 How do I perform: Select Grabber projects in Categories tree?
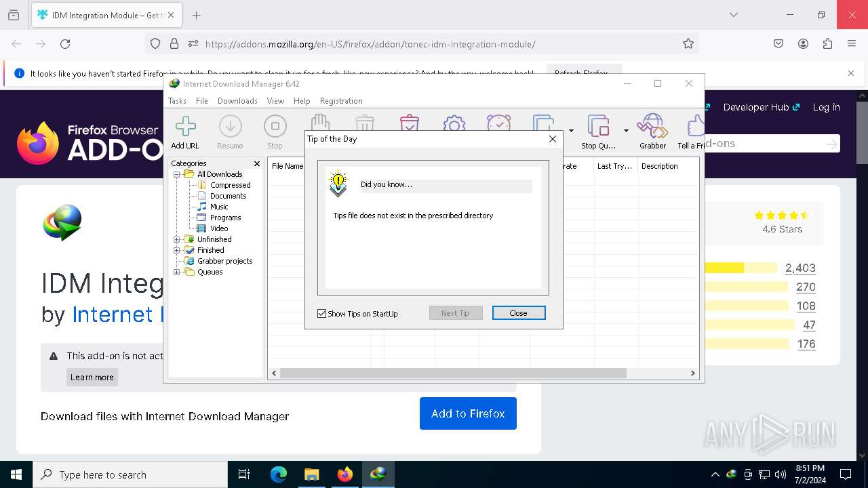click(x=225, y=261)
